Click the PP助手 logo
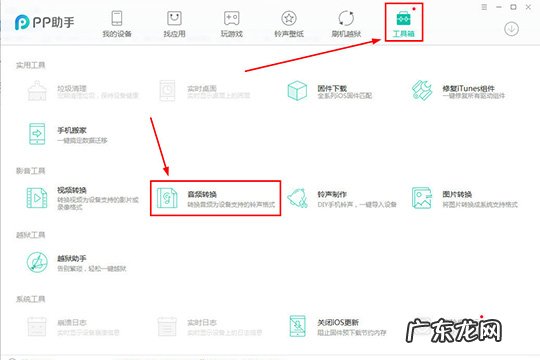Image resolution: width=540 pixels, height=360 pixels. 44,22
